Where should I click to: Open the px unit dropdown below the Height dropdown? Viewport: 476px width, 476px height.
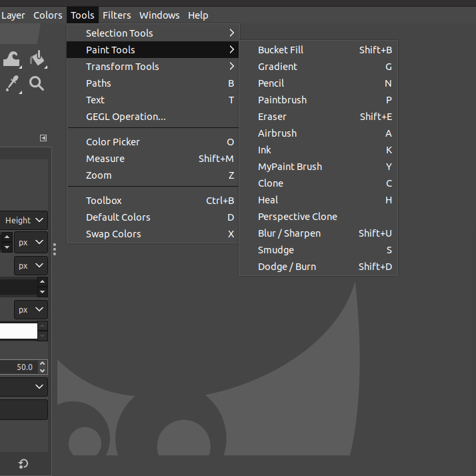pos(31,242)
